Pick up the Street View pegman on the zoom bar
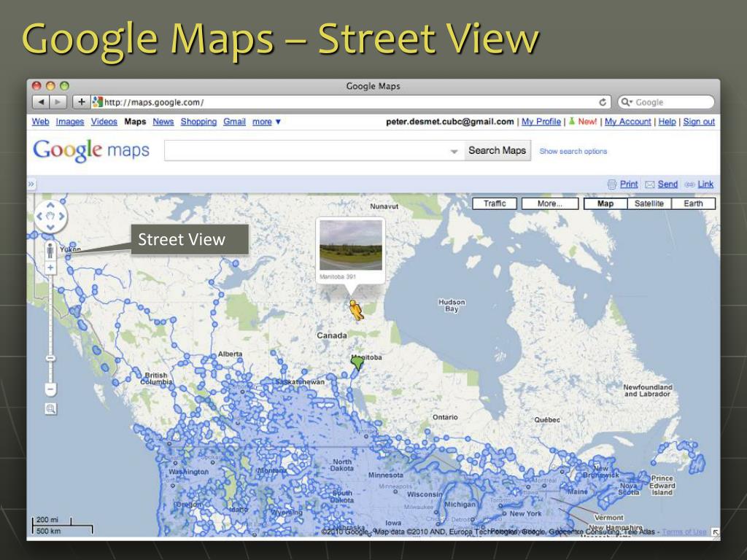This screenshot has height=560, width=747. pos(50,250)
